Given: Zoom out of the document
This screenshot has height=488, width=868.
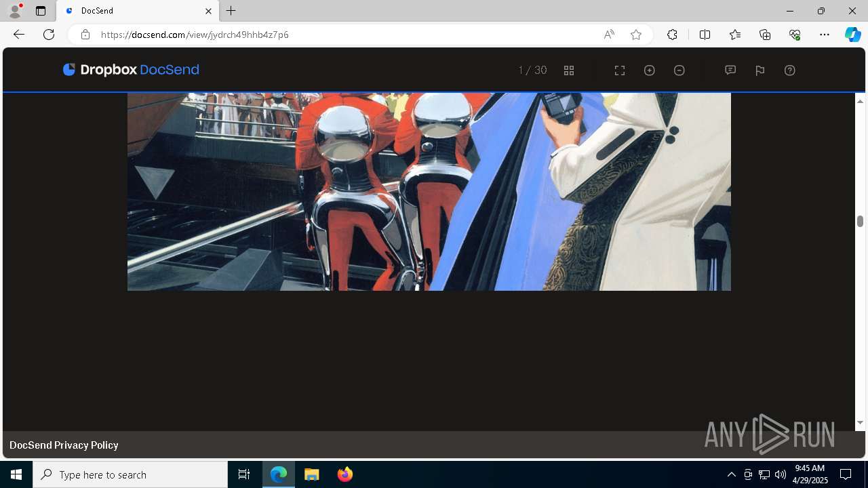Looking at the screenshot, I should 679,70.
